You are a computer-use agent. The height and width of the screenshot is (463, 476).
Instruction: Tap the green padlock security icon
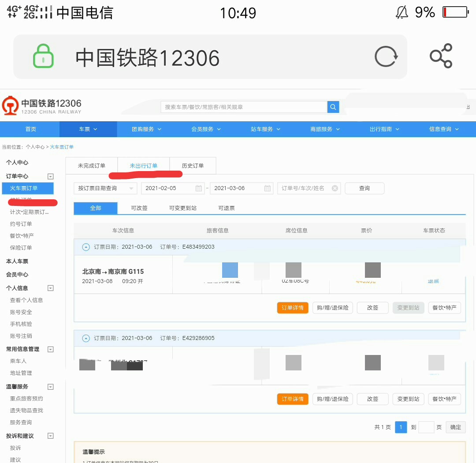click(x=43, y=56)
